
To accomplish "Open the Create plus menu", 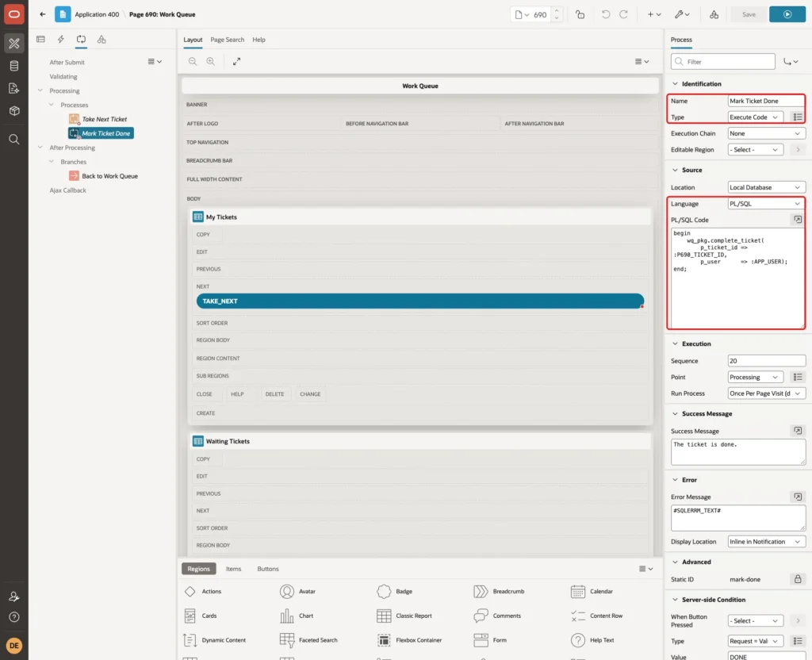I will click(654, 14).
